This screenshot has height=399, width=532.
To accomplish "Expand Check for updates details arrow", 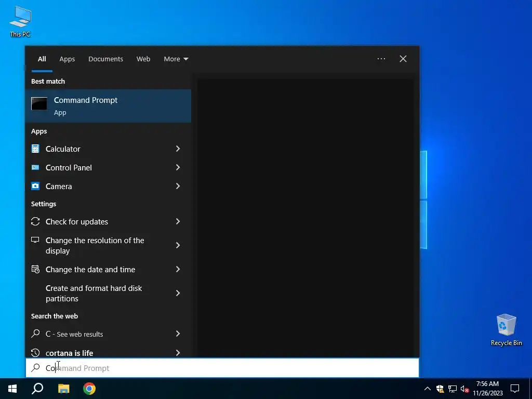I will [x=178, y=221].
